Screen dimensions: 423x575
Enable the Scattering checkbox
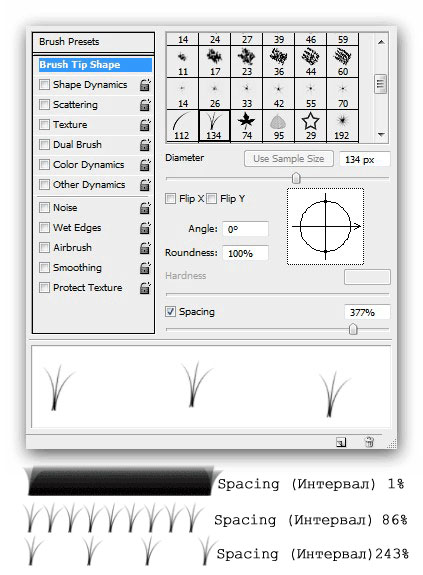pos(44,105)
